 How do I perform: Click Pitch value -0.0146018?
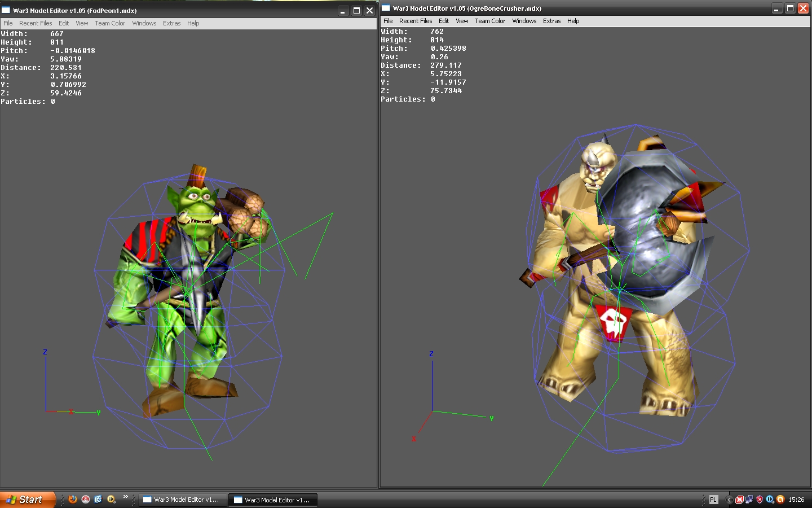coord(73,51)
